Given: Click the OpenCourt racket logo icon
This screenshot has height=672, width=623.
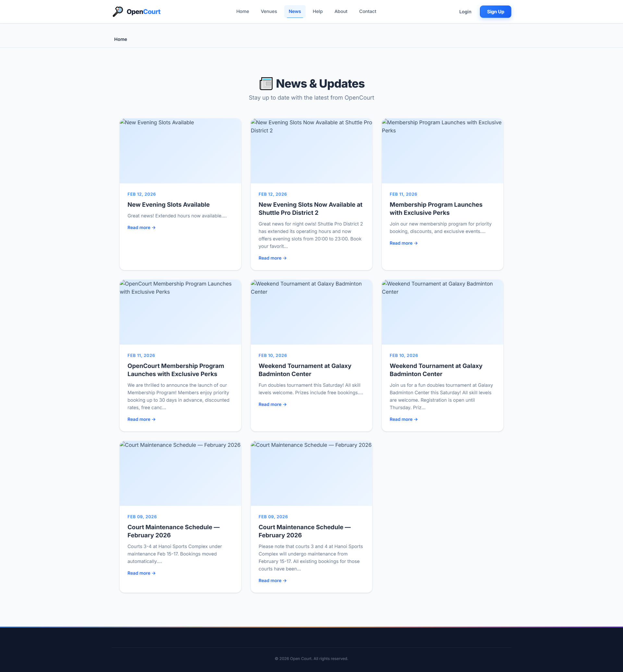Looking at the screenshot, I should [118, 11].
